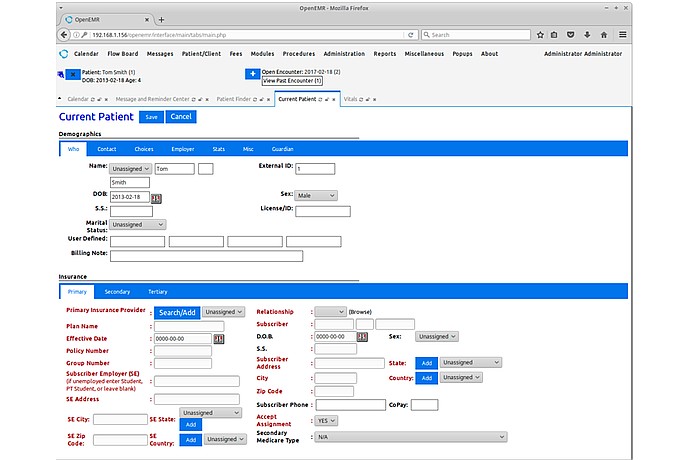Click the Billing Note field
This screenshot has height=460, width=690.
206,256
